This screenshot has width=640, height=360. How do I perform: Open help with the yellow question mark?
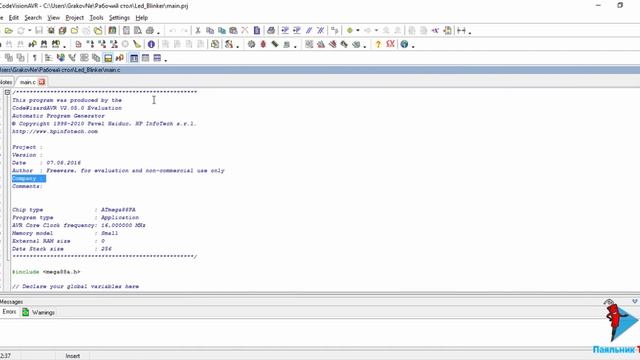[378, 44]
